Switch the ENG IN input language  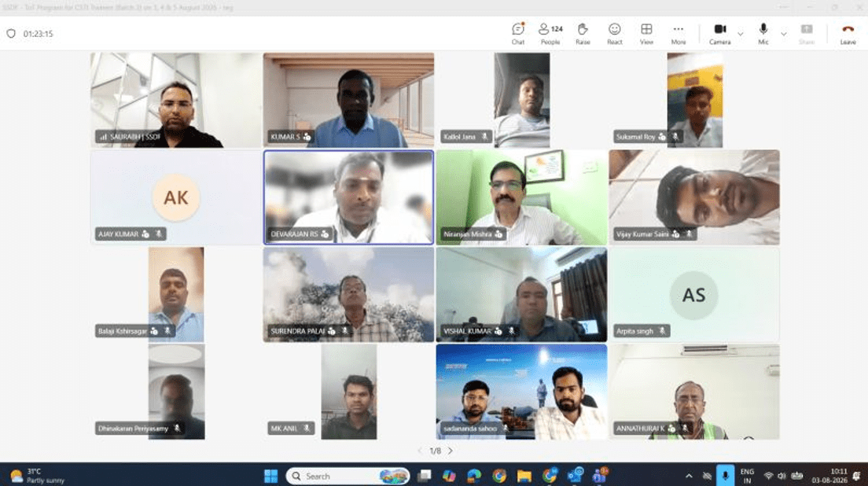point(747,476)
